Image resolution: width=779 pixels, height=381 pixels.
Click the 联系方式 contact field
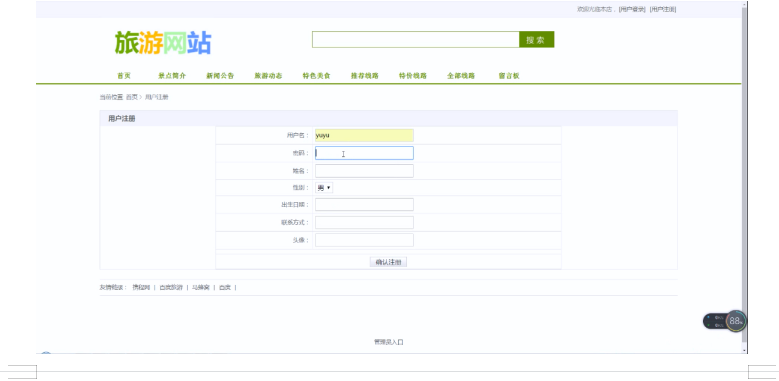pos(364,223)
